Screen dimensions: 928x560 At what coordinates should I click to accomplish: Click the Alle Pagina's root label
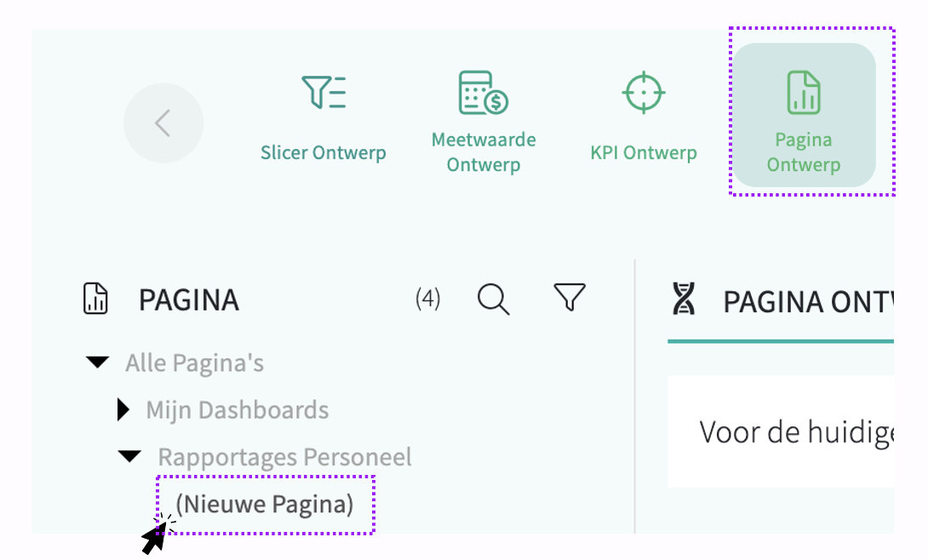[x=195, y=363]
